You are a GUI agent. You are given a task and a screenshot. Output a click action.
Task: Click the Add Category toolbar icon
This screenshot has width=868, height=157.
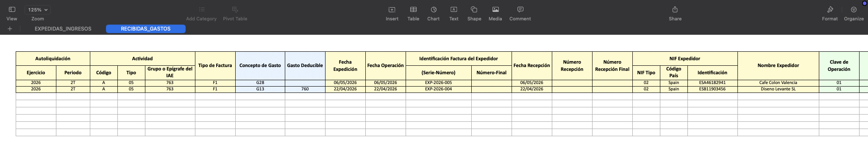click(201, 9)
